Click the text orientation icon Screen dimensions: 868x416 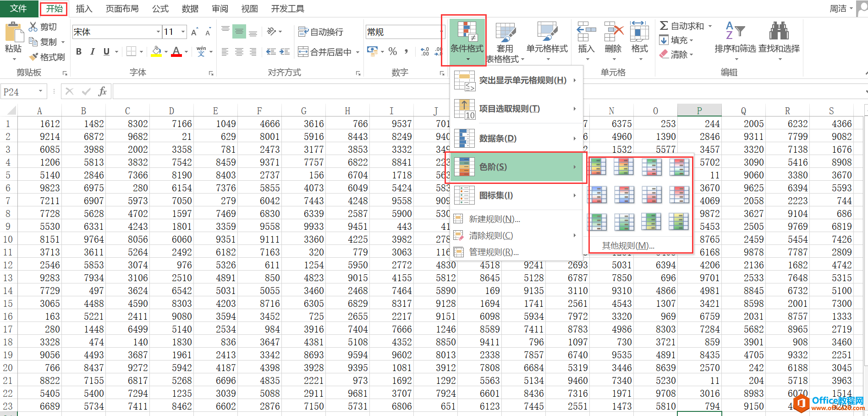[x=272, y=31]
